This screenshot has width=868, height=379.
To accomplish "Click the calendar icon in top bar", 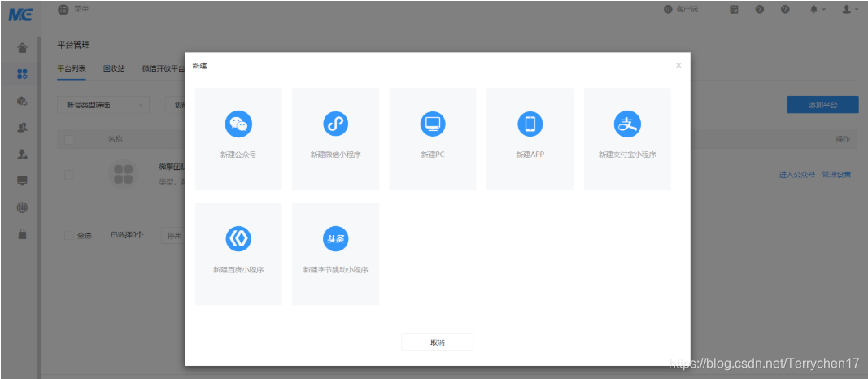I will pyautogui.click(x=734, y=10).
